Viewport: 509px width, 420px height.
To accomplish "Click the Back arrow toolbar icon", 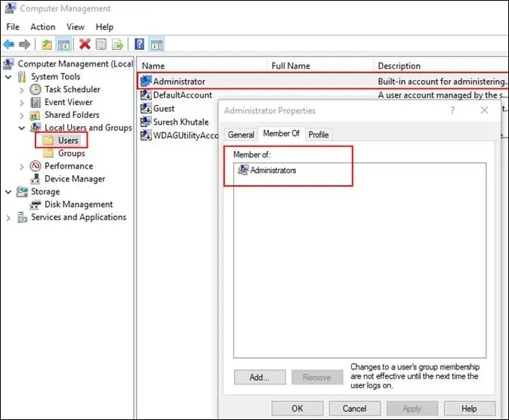I will coord(9,45).
